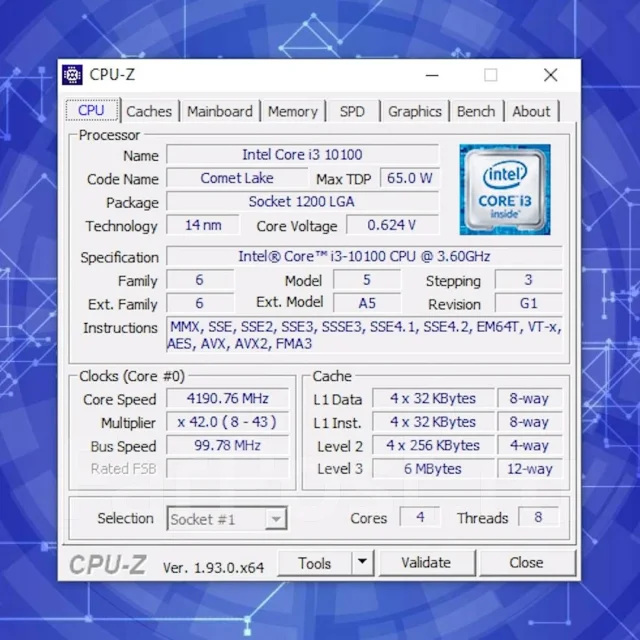Image resolution: width=640 pixels, height=640 pixels.
Task: Click the 4-way Level 2 associativity value
Action: [530, 445]
